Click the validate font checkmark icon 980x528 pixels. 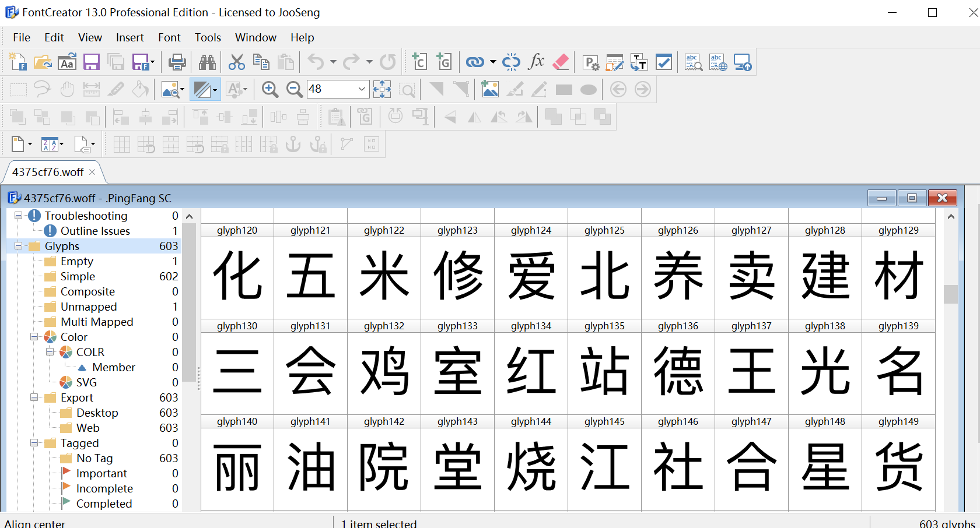tap(664, 62)
